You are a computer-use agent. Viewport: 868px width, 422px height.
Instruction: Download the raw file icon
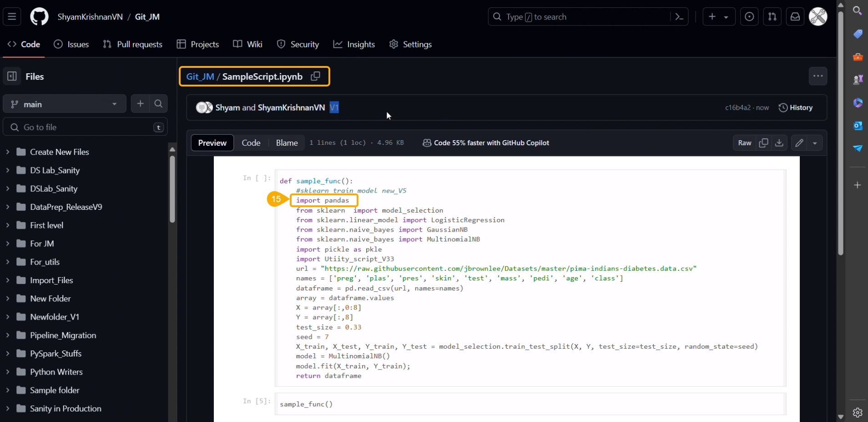pos(779,143)
